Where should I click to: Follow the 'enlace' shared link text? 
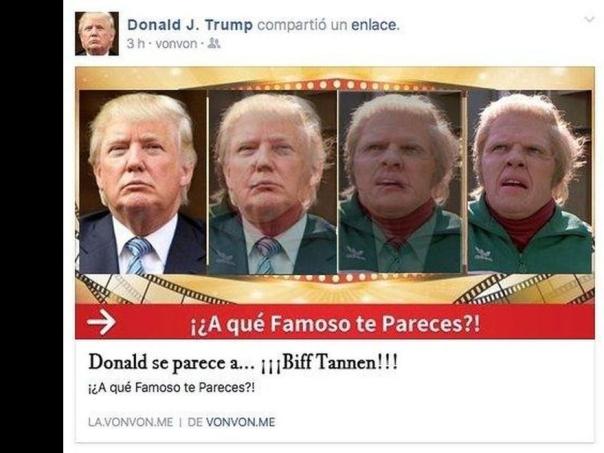[373, 25]
